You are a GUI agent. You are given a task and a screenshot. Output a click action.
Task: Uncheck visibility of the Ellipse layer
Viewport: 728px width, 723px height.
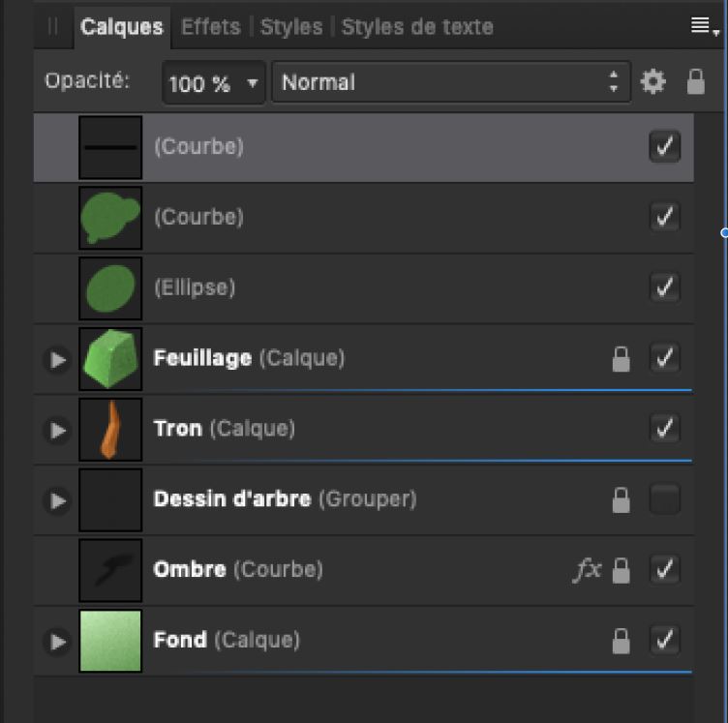pos(665,287)
